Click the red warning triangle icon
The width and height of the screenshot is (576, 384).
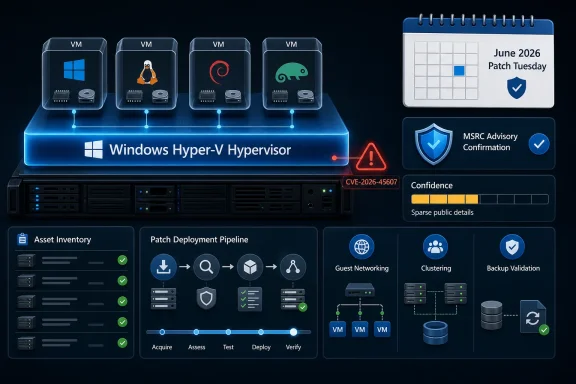pos(371,157)
